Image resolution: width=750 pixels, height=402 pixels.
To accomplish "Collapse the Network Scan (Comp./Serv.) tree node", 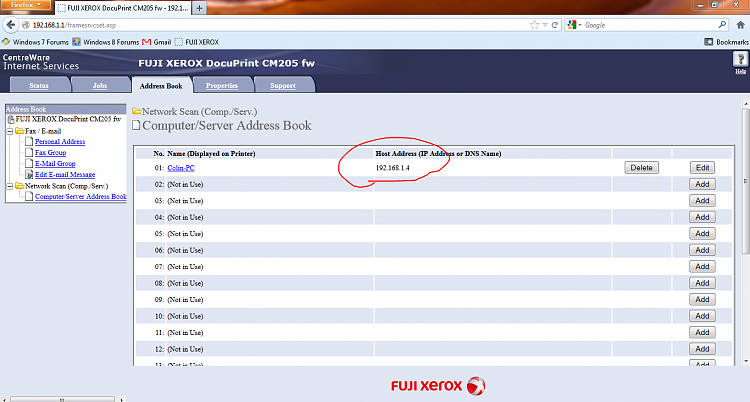I will (10, 186).
